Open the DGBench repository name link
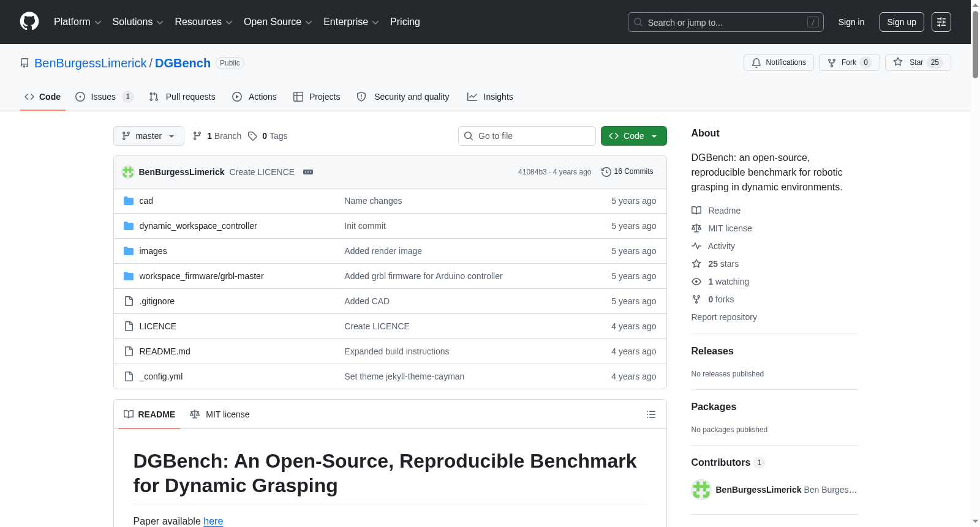The height and width of the screenshot is (527, 980). (x=183, y=63)
